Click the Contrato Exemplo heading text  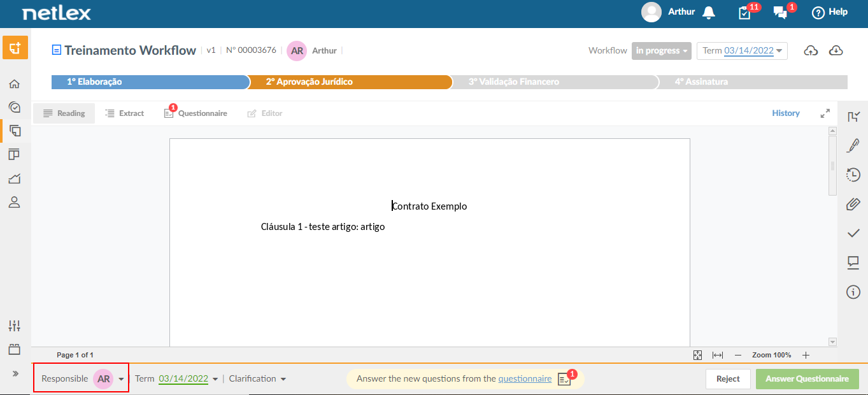point(430,206)
